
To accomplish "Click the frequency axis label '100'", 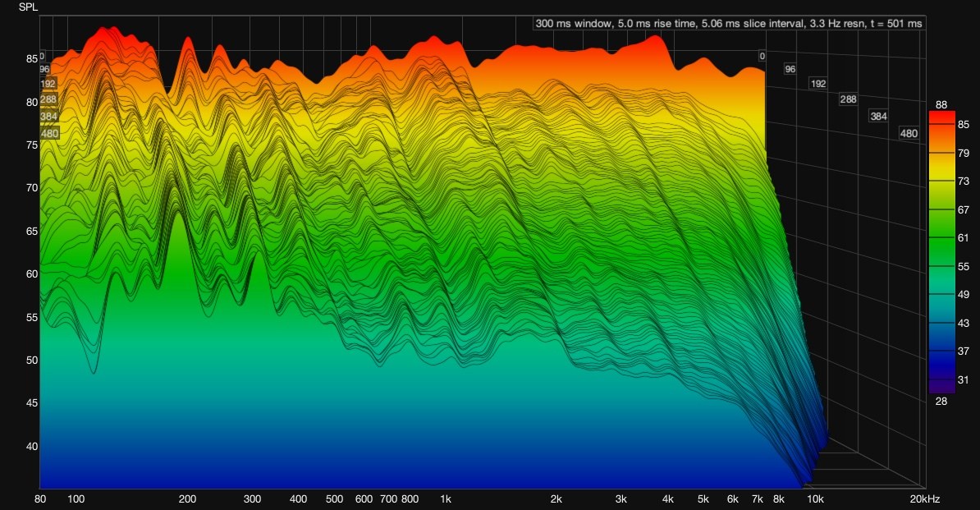I will (76, 499).
